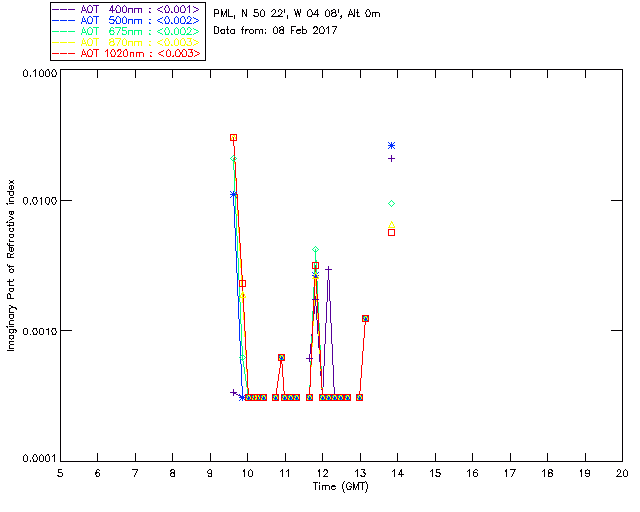Viewport: 640px width, 512px height.
Task: Click the AOT 400nm legend entry
Action: click(126, 9)
